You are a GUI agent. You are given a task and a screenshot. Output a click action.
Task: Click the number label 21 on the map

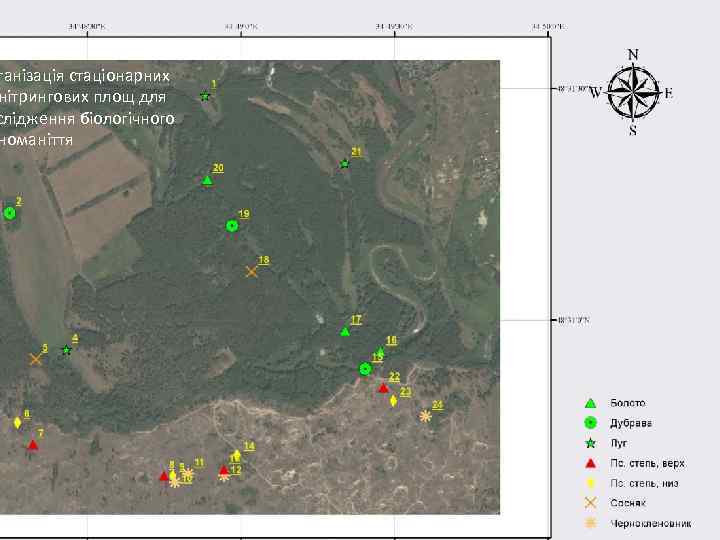(357, 152)
